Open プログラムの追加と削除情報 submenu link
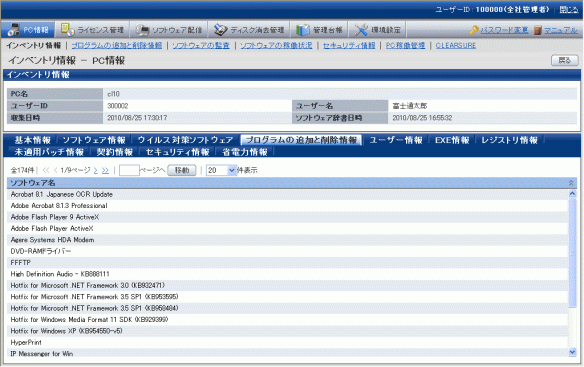This screenshot has width=584, height=367. tap(117, 45)
